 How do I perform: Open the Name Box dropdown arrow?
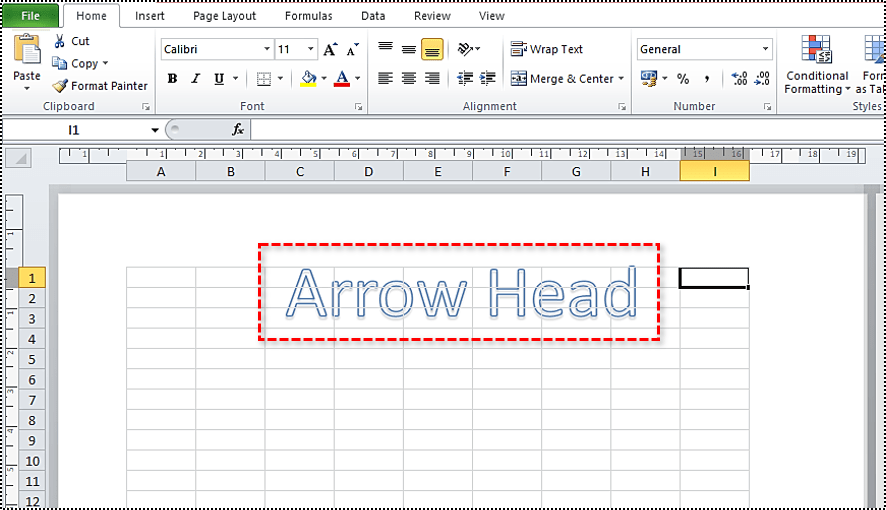click(x=155, y=130)
